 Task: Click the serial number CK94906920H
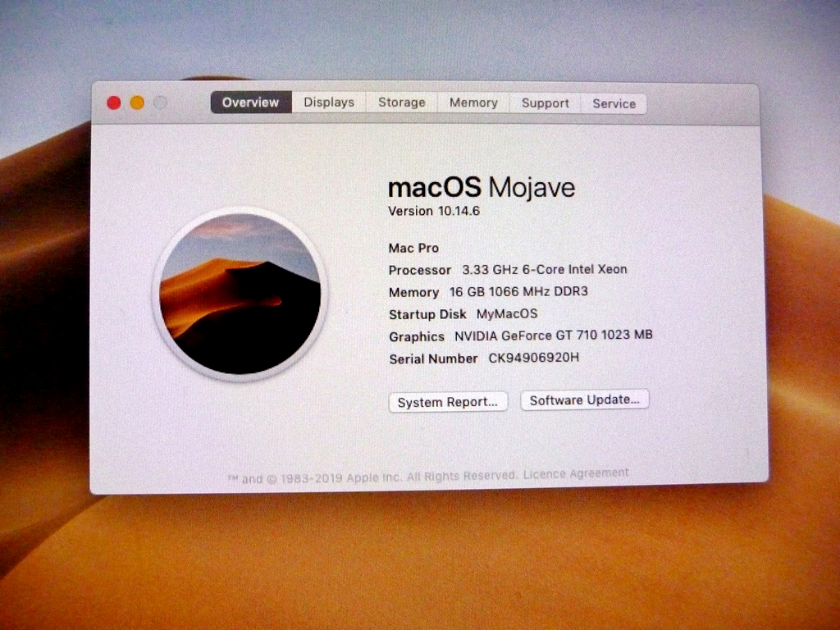point(533,358)
